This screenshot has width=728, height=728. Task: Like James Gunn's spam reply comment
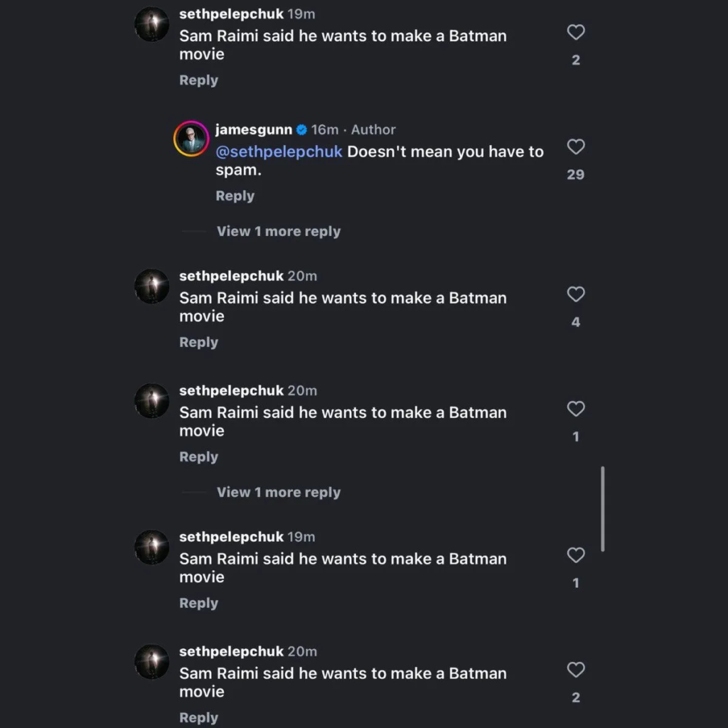point(576,147)
